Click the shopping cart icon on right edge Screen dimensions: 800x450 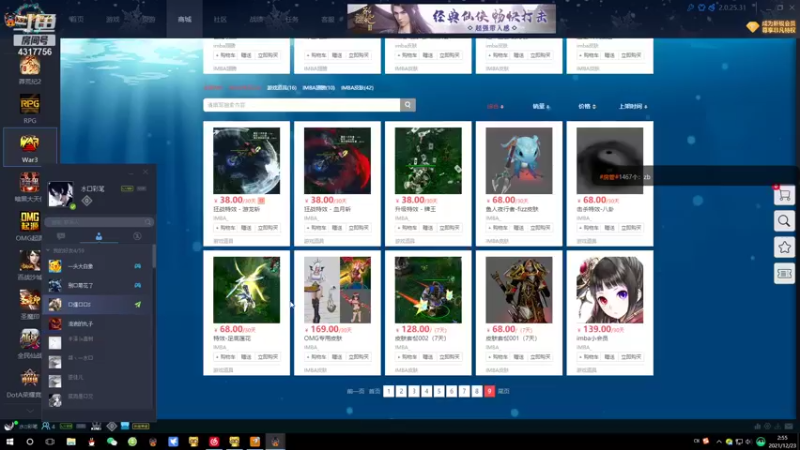coord(784,195)
